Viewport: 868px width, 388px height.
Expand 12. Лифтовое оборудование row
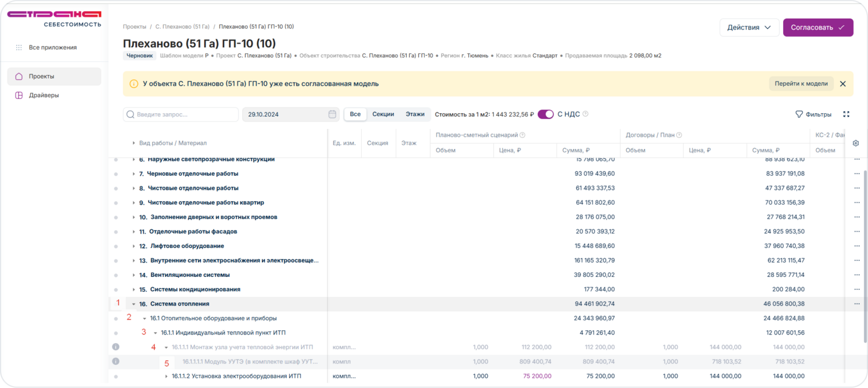[134, 246]
